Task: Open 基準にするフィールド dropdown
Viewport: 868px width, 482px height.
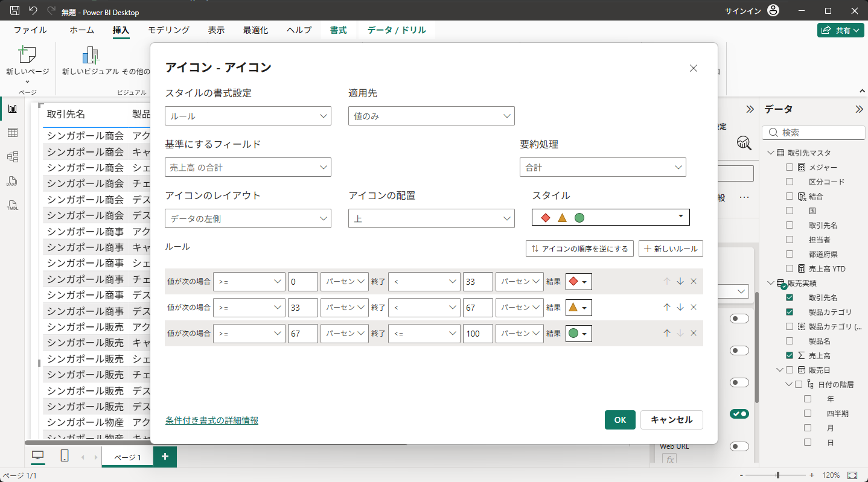Action: click(248, 167)
